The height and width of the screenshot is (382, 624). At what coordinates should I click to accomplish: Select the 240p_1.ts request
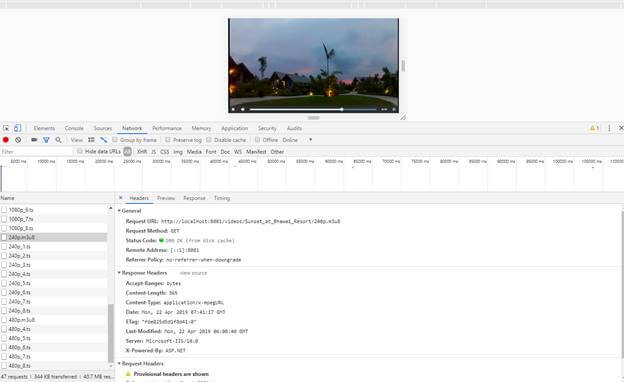[54, 247]
